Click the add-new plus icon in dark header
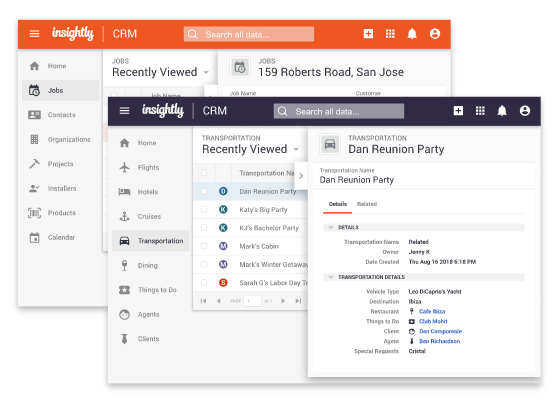 pos(458,111)
